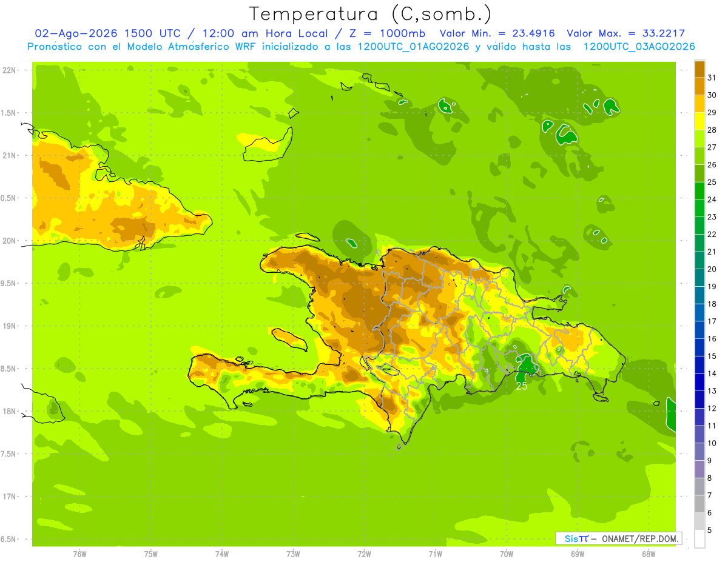The image size is (728, 562).
Task: Click the '73W' longitude axis label
Action: pyautogui.click(x=293, y=554)
